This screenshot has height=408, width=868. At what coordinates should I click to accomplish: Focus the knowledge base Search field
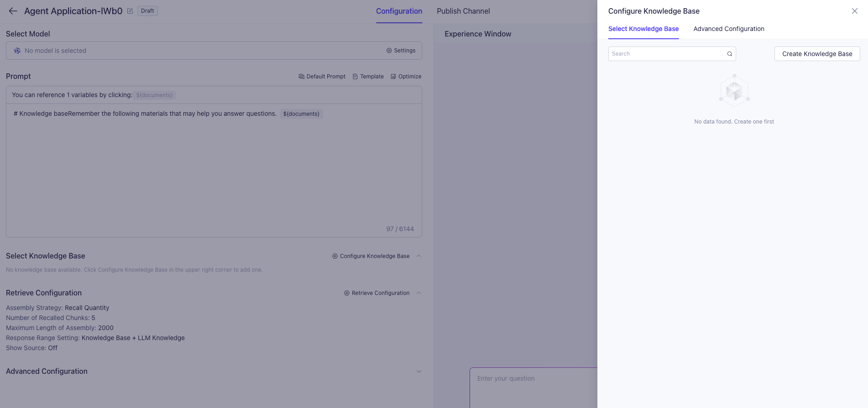(x=672, y=54)
